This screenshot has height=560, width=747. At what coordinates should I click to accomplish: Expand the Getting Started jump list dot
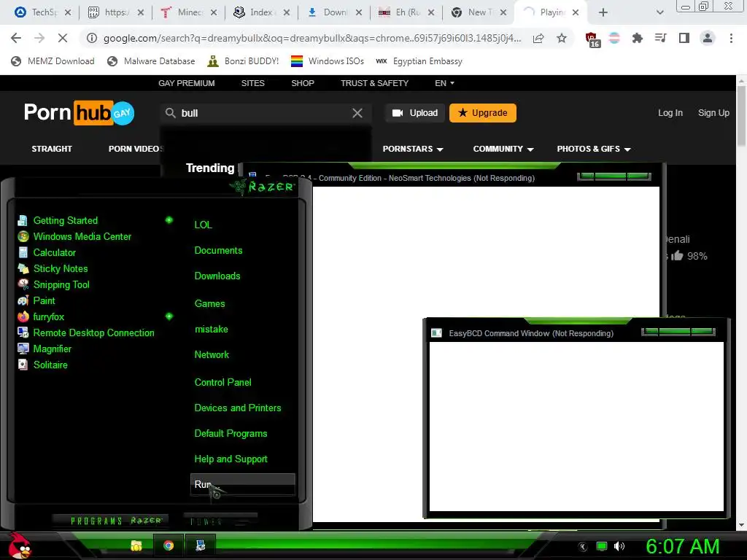[169, 220]
